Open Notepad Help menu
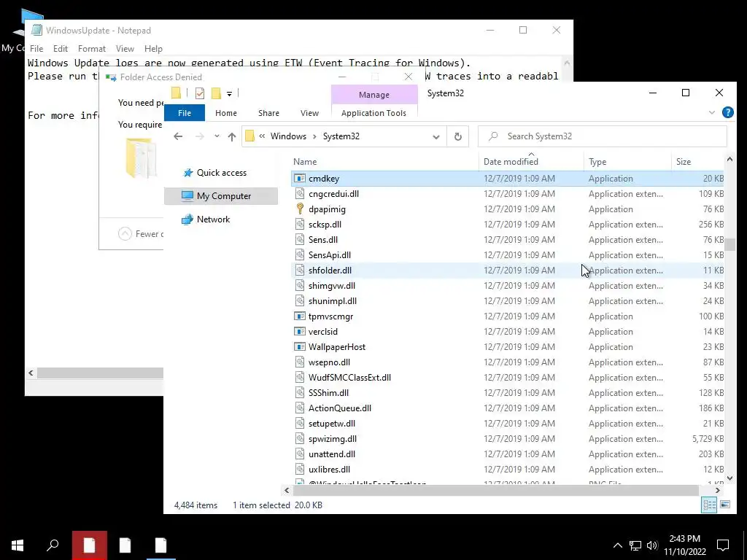Screen dimensions: 747x560 tap(153, 49)
